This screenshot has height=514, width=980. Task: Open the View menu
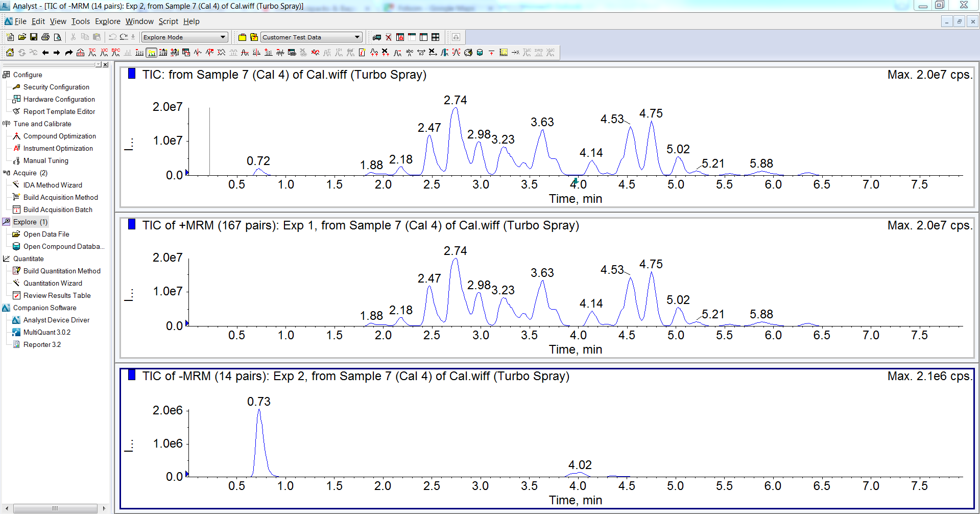tap(58, 21)
